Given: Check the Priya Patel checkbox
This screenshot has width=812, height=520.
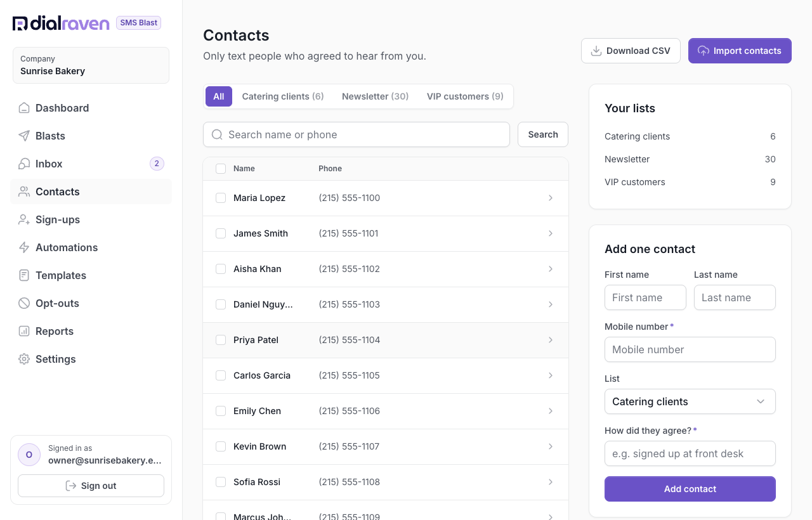Looking at the screenshot, I should [x=221, y=340].
